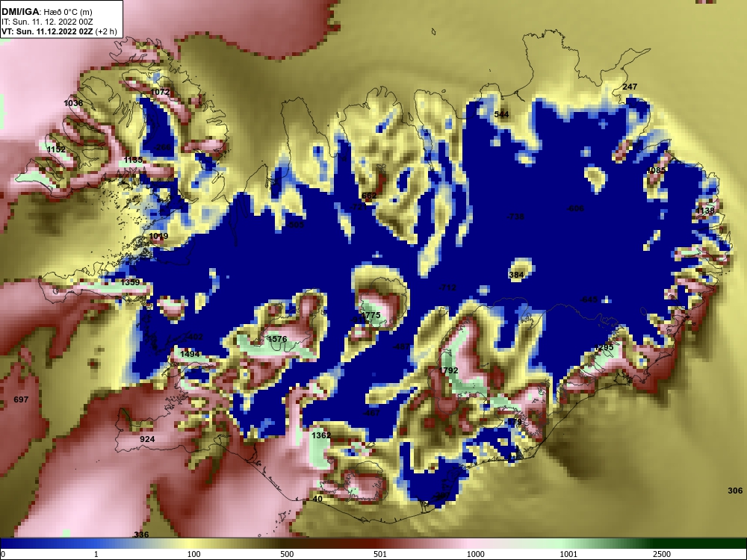Pick the 1152 value label
The image size is (747, 560).
click(x=56, y=149)
